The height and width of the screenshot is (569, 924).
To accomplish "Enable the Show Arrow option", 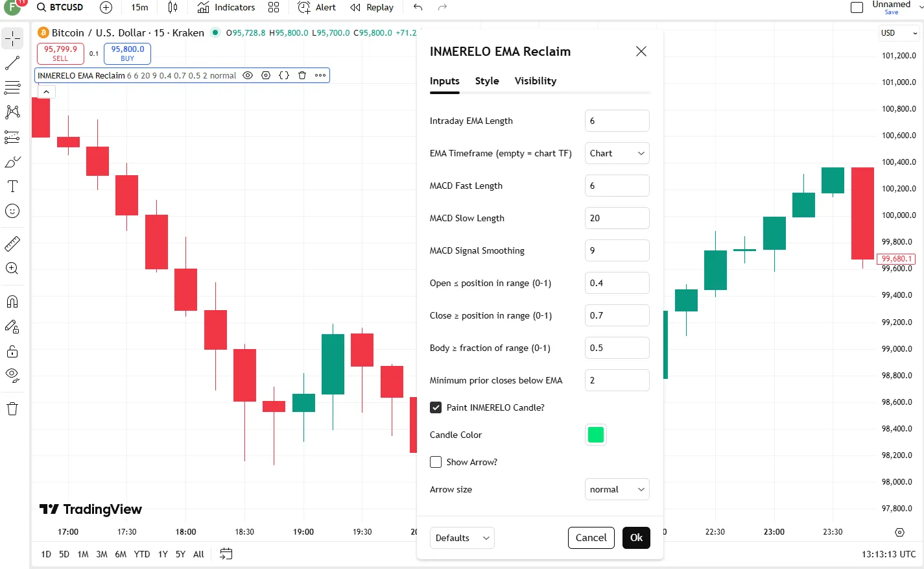I will 435,462.
